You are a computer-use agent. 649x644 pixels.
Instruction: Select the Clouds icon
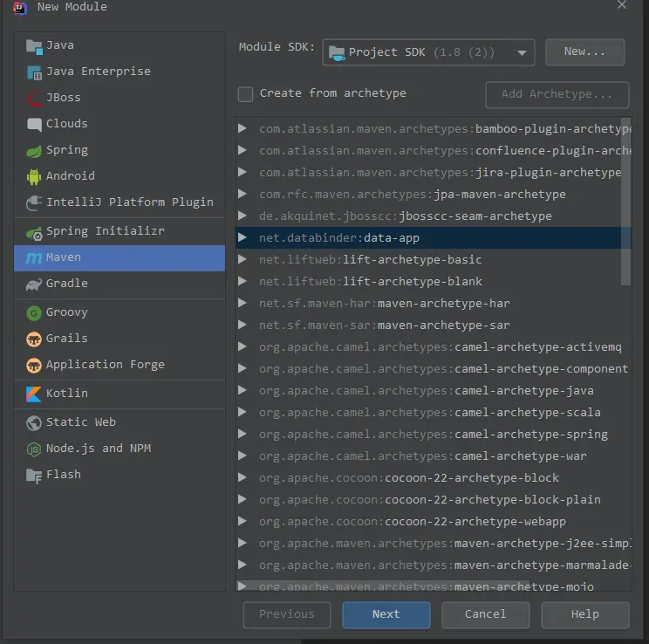tap(34, 125)
